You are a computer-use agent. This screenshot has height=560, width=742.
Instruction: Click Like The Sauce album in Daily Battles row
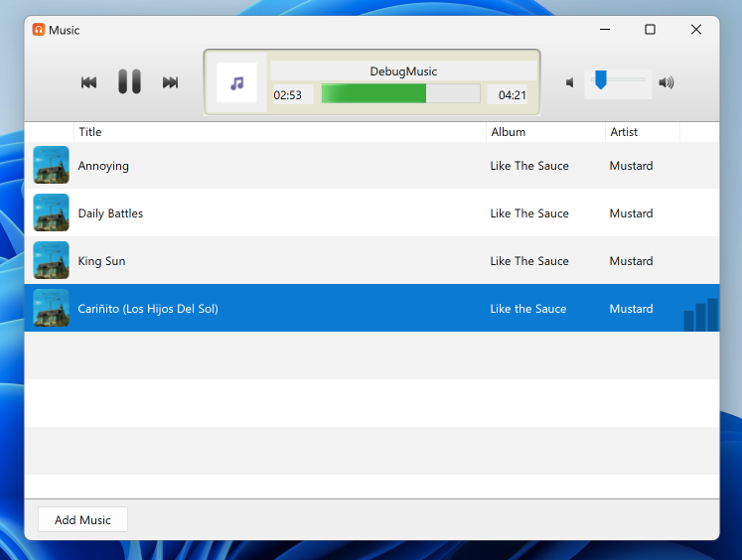529,213
